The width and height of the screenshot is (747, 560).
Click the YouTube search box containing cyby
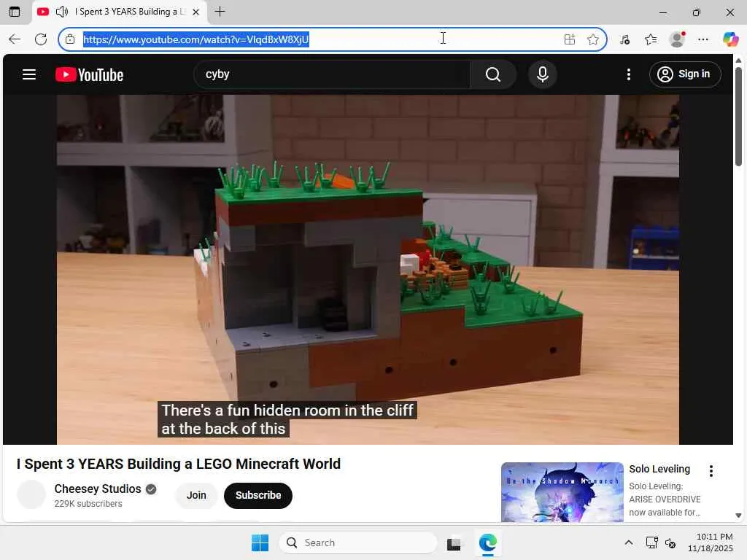pyautogui.click(x=332, y=74)
